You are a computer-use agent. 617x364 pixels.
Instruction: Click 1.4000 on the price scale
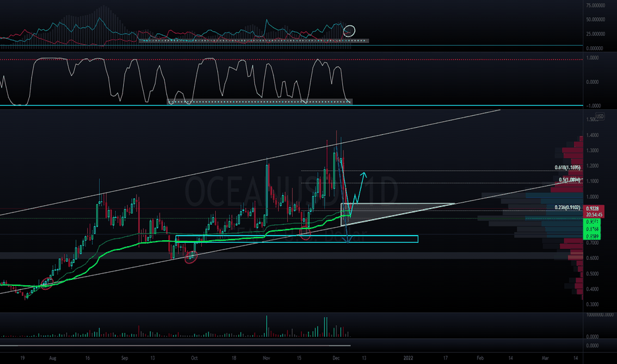click(x=593, y=135)
